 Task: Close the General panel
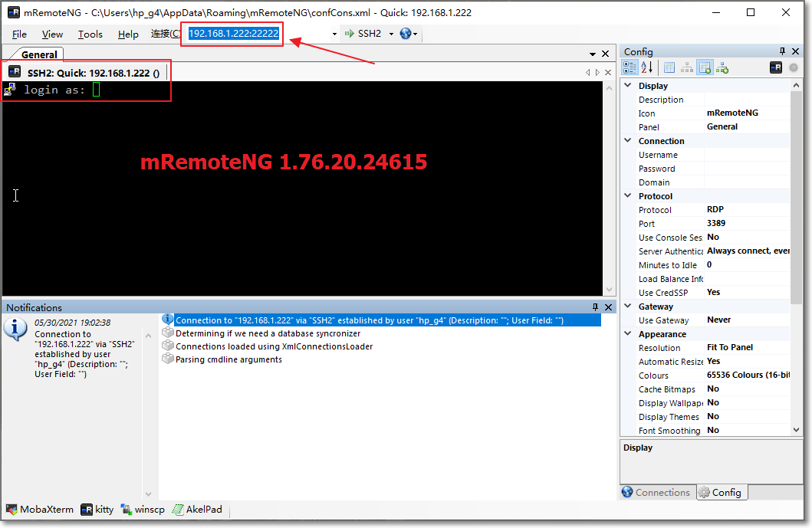(x=606, y=54)
